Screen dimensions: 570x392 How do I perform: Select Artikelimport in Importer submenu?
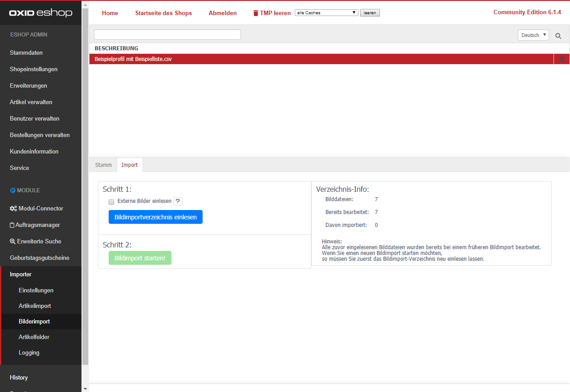click(x=35, y=306)
